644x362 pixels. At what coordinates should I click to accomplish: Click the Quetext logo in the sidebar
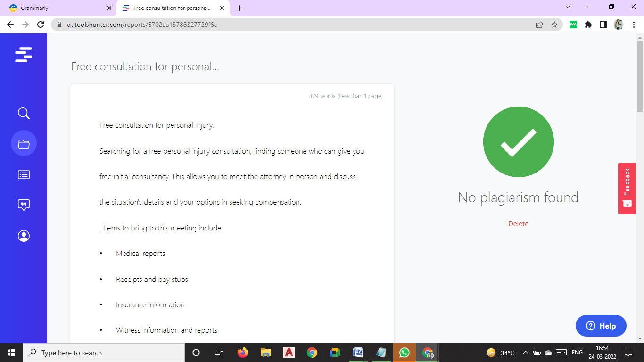[24, 54]
